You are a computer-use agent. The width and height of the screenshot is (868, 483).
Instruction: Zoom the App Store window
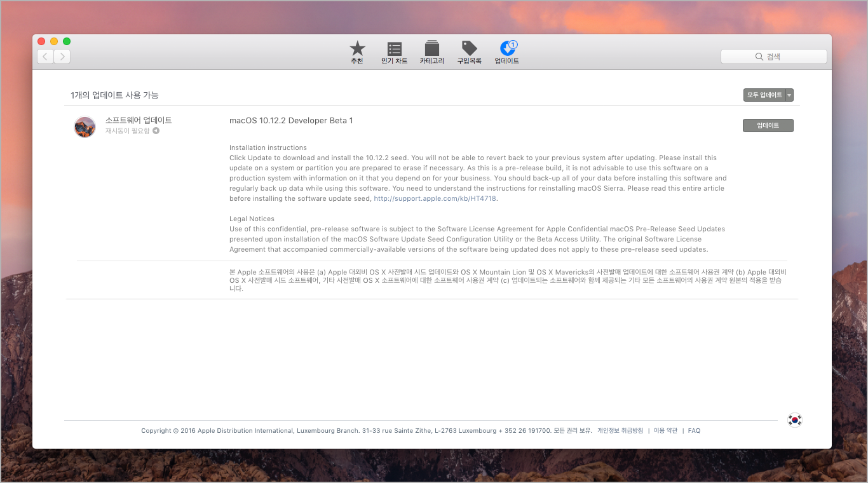tap(67, 41)
